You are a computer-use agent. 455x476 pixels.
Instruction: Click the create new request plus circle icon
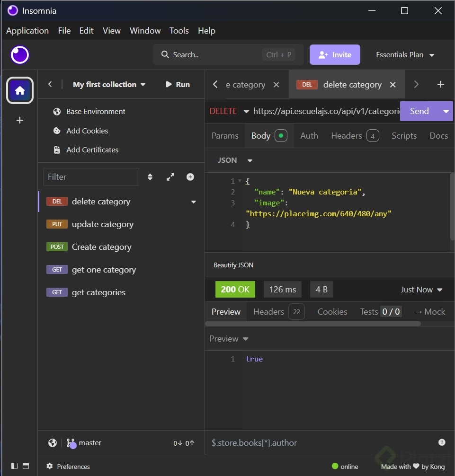click(x=190, y=177)
